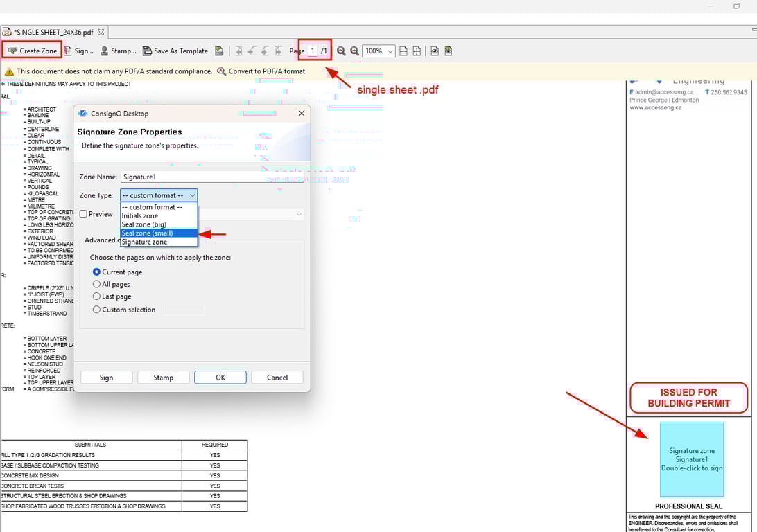Screen dimensions: 757x532
Task: Open the 100% zoom level dropdown
Action: (x=378, y=51)
